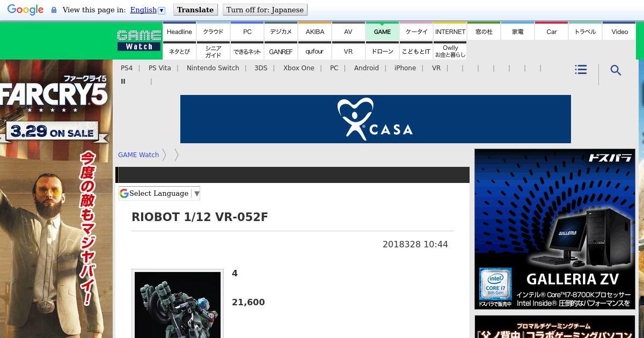Turn off translation for Japanese
The image size is (644, 338).
coord(265,10)
